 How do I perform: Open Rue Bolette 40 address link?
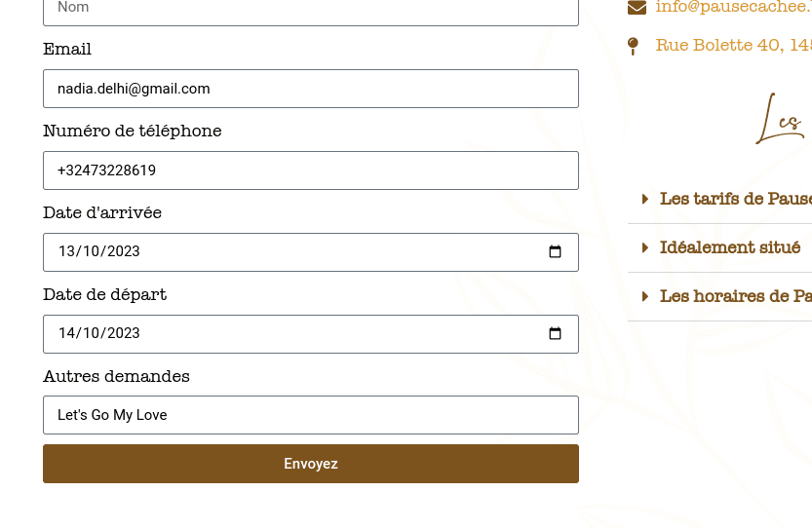733,45
